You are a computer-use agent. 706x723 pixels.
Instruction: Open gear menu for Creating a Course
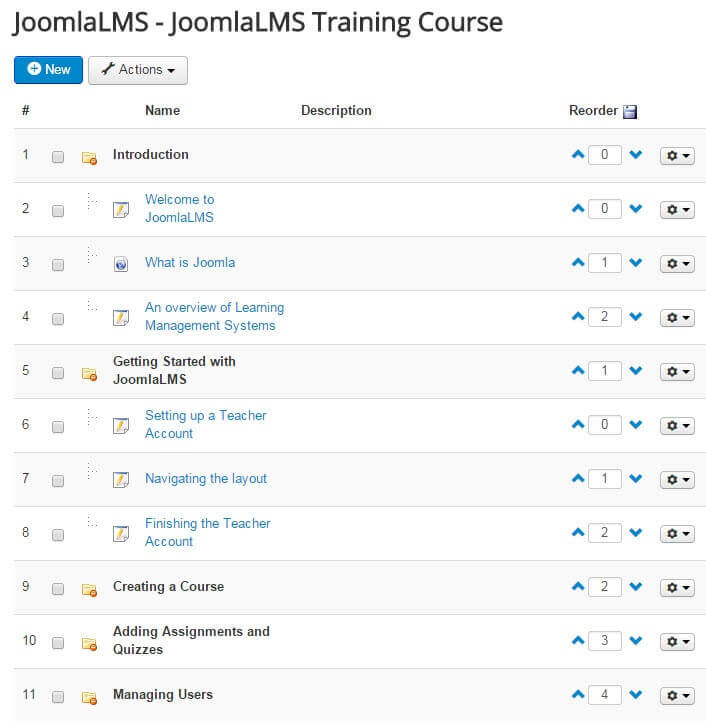(677, 588)
